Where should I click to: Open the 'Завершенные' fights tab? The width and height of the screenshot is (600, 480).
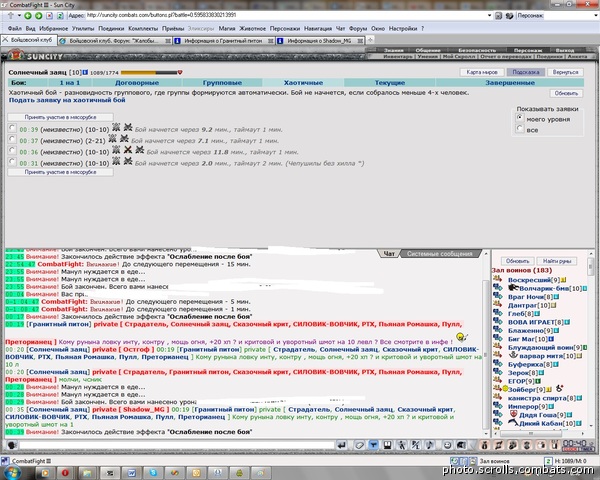coord(510,83)
